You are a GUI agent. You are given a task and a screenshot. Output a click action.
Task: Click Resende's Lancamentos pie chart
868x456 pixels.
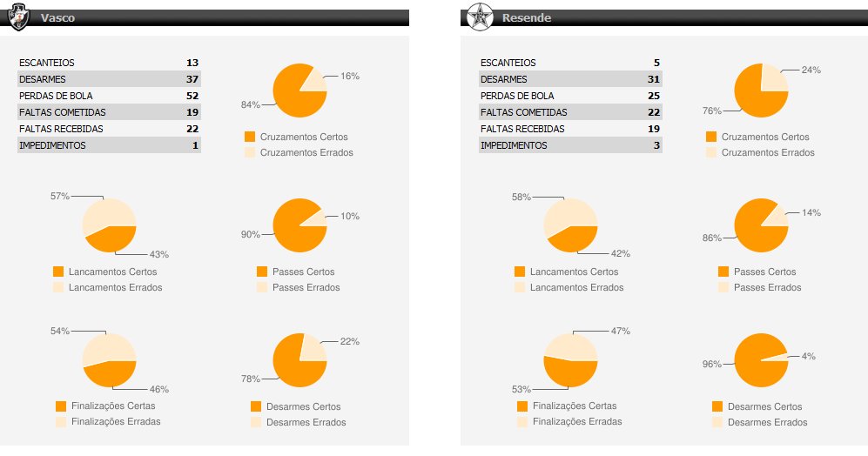pyautogui.click(x=570, y=225)
